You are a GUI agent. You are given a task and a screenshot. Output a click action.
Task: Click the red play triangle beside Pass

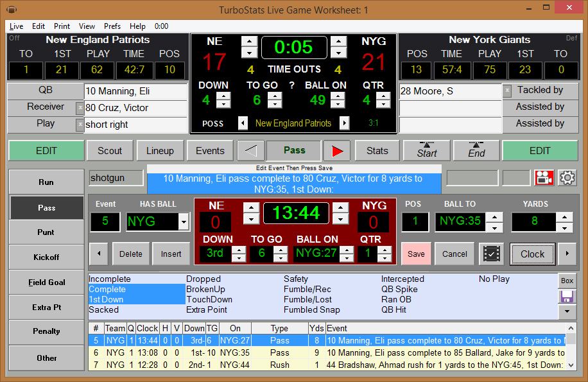[337, 151]
